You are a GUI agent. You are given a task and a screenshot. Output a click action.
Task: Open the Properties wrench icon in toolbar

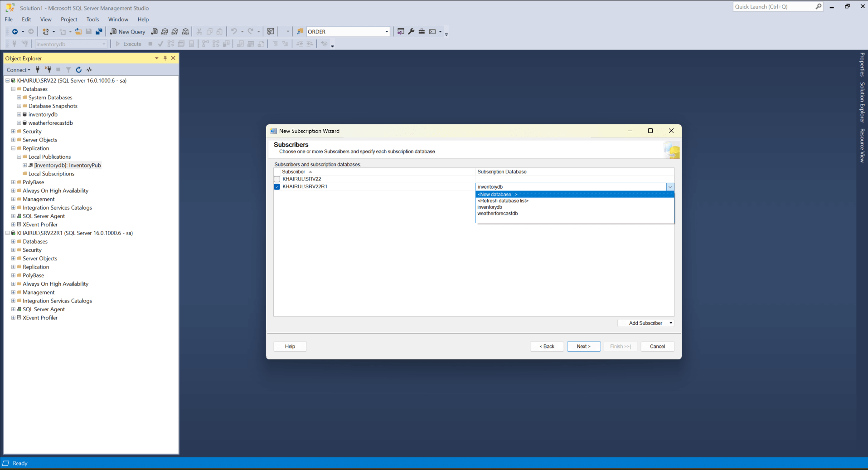coord(411,32)
